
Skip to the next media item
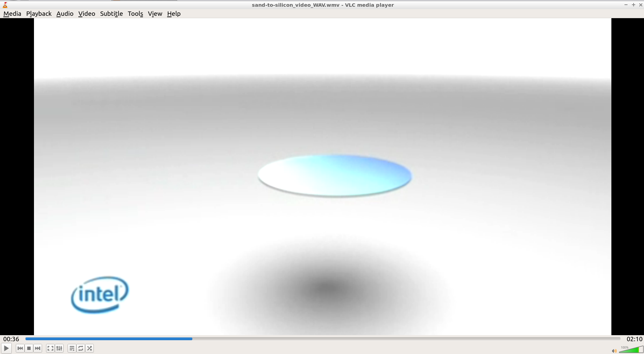pyautogui.click(x=38, y=348)
